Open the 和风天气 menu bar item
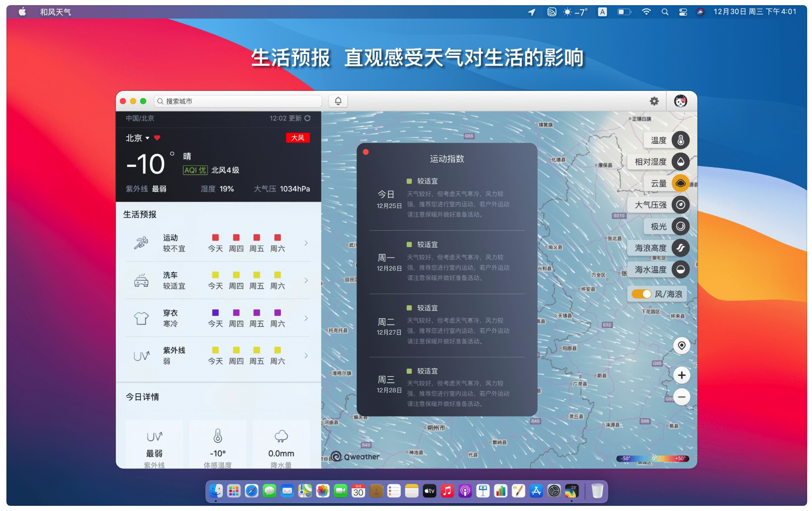Image resolution: width=812 pixels, height=511 pixels. tap(55, 12)
